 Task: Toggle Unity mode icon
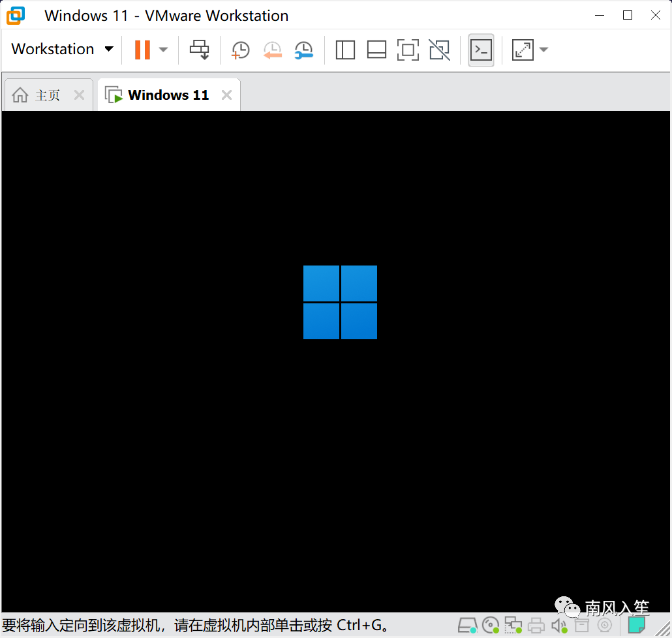pyautogui.click(x=440, y=50)
